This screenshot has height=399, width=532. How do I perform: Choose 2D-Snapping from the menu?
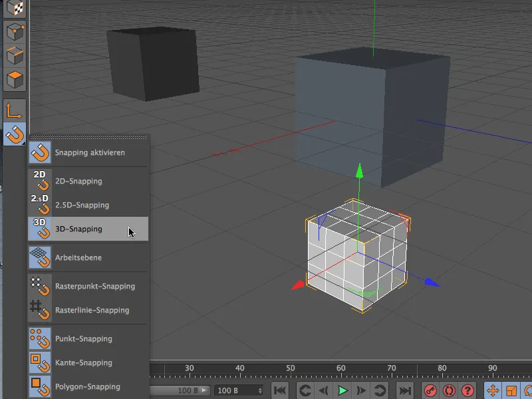click(78, 181)
